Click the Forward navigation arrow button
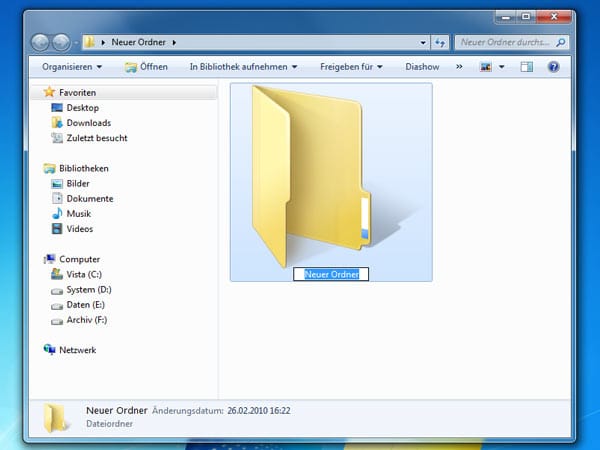600x450 pixels. tap(62, 43)
